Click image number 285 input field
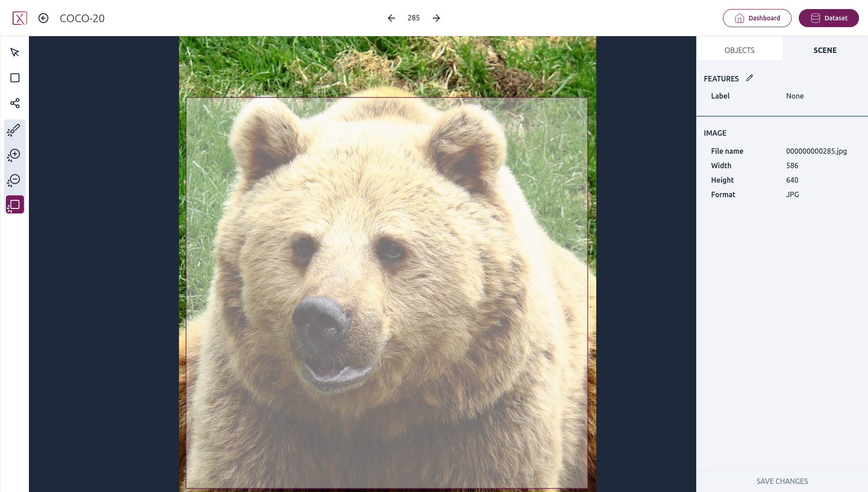868x492 pixels. coord(414,18)
